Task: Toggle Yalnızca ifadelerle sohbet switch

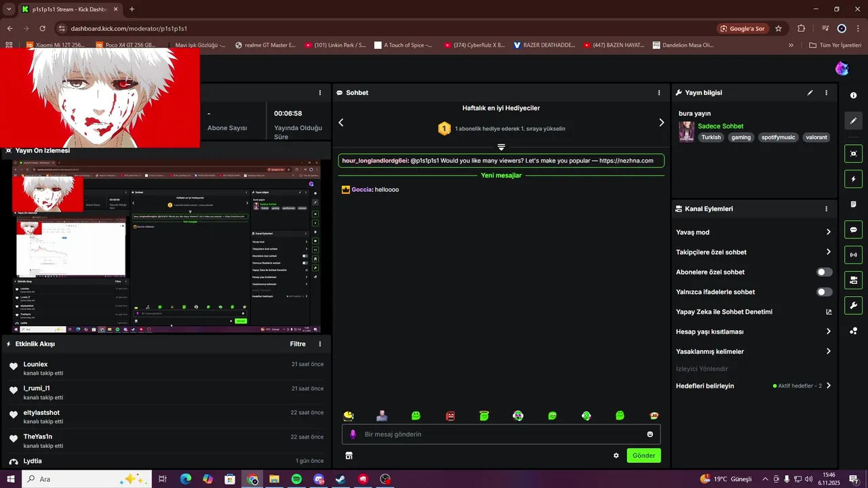Action: (x=824, y=292)
